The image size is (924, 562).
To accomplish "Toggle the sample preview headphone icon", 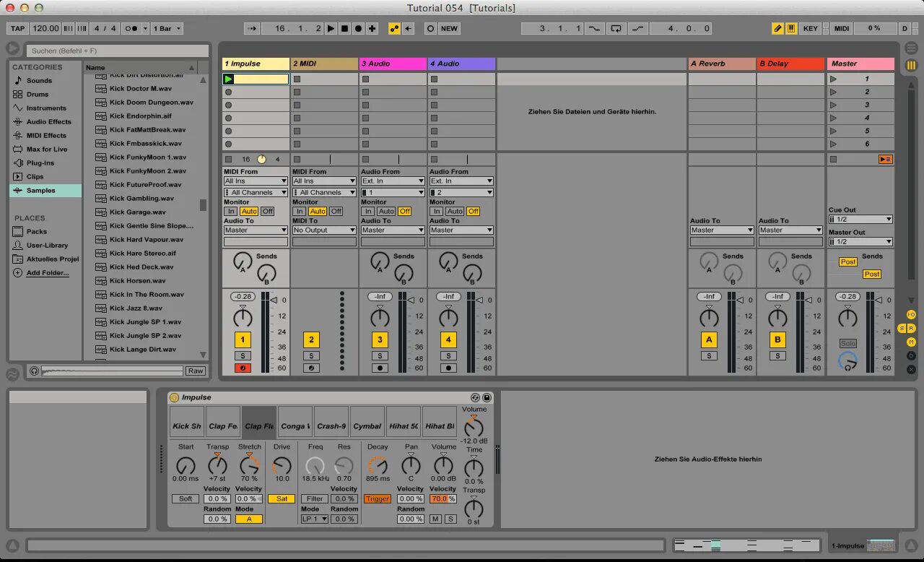I will [34, 371].
